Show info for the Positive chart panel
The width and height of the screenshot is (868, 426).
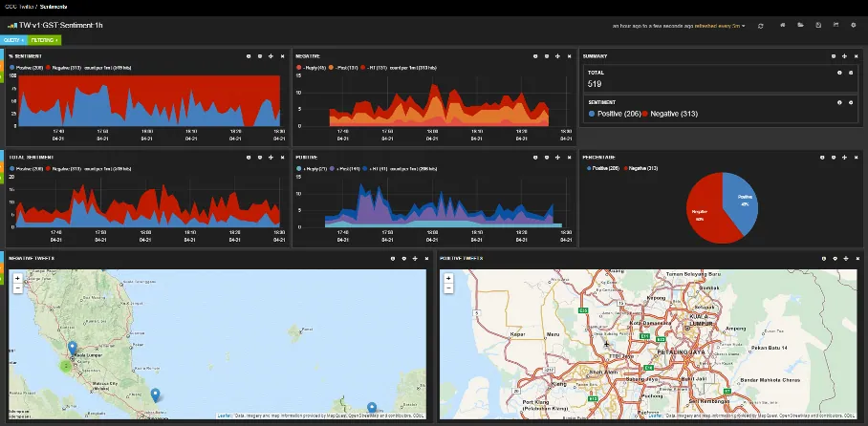pyautogui.click(x=535, y=158)
